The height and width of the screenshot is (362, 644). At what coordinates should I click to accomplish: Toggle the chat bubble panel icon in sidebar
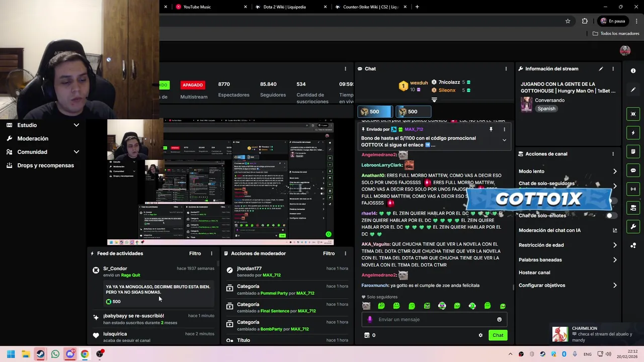pyautogui.click(x=633, y=170)
